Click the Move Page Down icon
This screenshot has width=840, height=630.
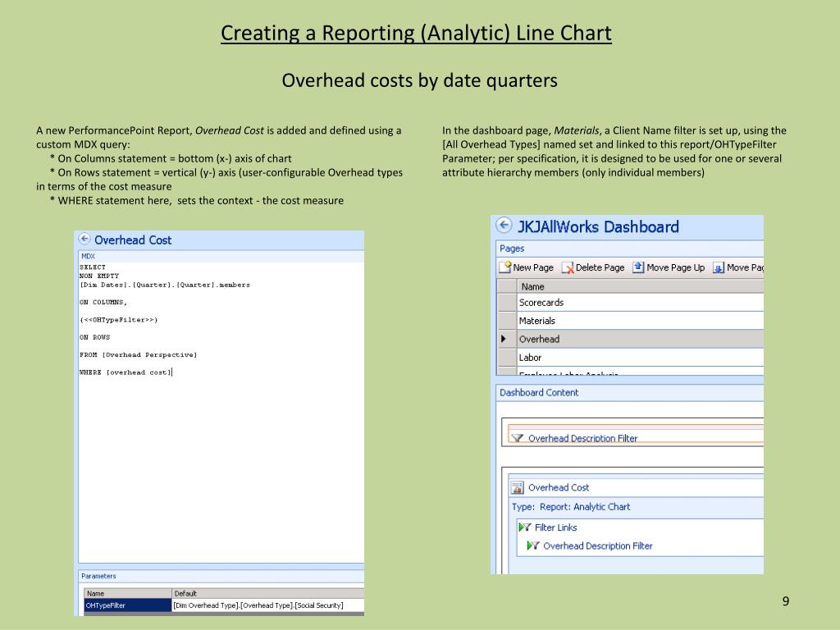pos(719,267)
